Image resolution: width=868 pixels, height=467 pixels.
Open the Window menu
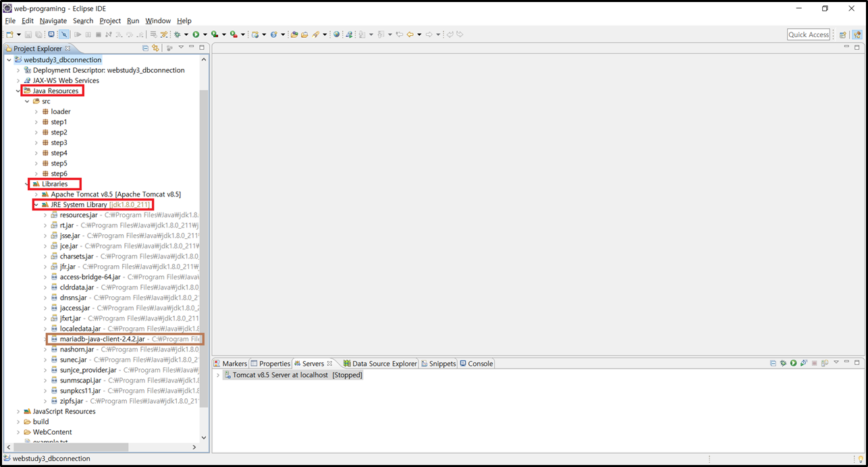(x=158, y=21)
